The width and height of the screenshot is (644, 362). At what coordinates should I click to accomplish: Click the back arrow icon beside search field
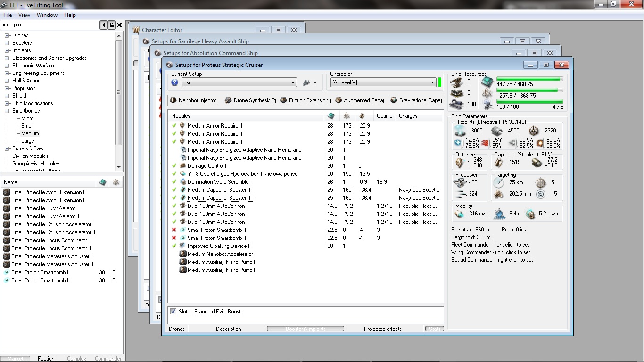coord(103,25)
